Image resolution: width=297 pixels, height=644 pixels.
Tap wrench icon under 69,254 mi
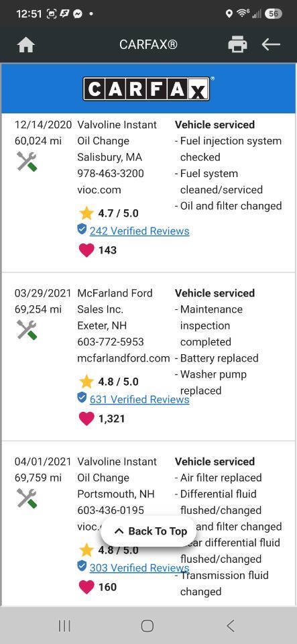(x=27, y=330)
